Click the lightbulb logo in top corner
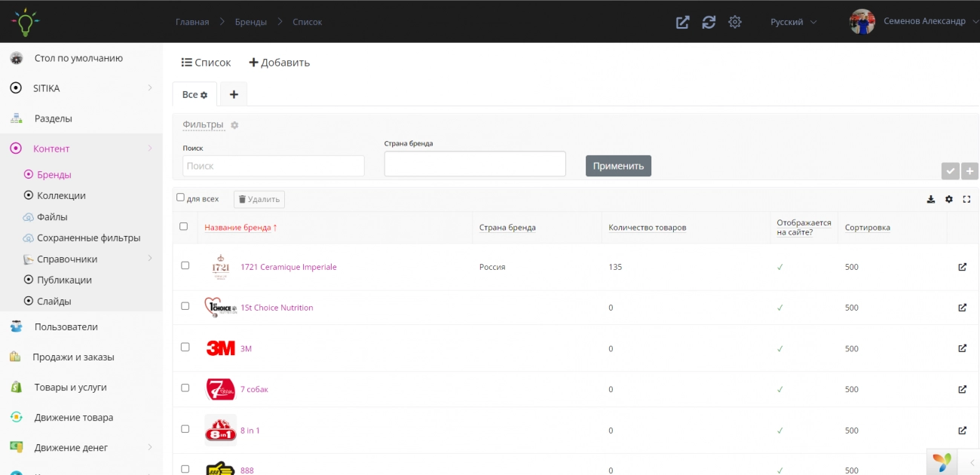980x475 pixels. click(25, 22)
